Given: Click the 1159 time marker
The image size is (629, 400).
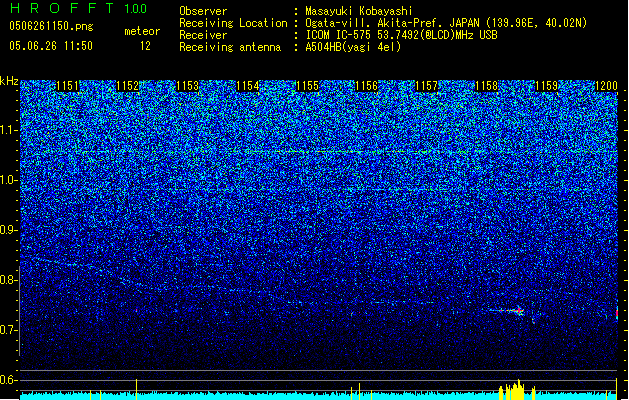Looking at the screenshot, I should coord(546,86).
